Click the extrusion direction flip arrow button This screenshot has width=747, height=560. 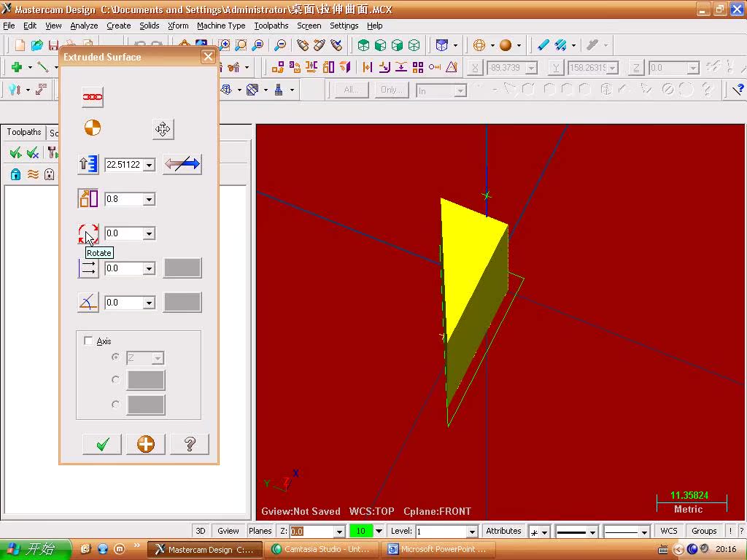click(x=182, y=164)
